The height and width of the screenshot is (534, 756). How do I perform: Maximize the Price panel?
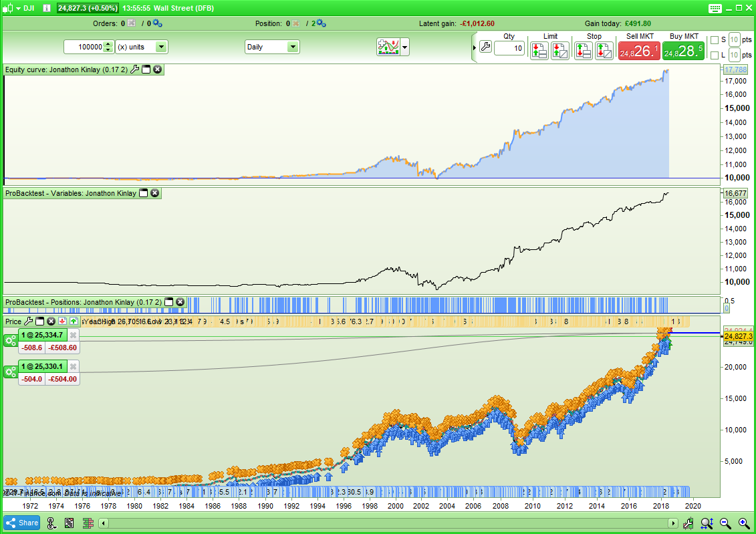pyautogui.click(x=40, y=321)
